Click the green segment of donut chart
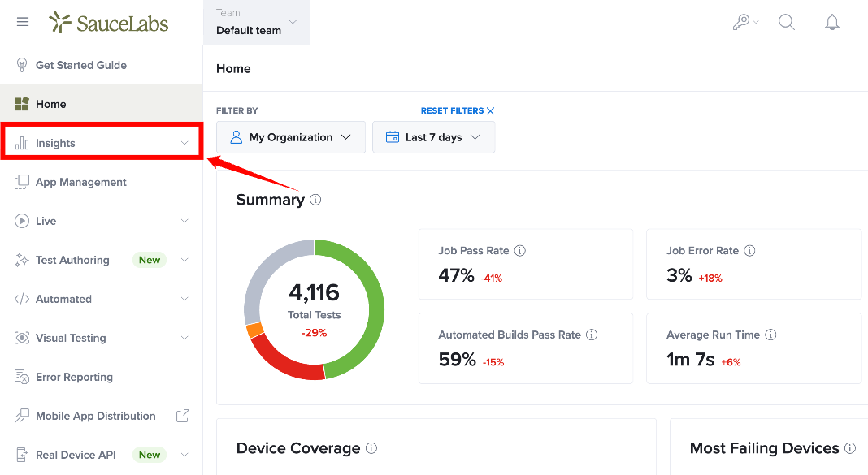Image resolution: width=868 pixels, height=475 pixels. (x=371, y=309)
